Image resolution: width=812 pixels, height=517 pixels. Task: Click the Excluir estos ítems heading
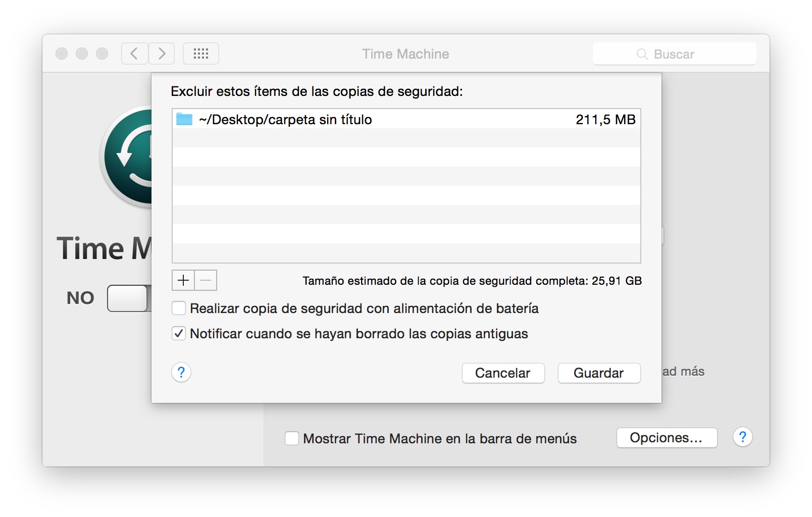[x=317, y=91]
